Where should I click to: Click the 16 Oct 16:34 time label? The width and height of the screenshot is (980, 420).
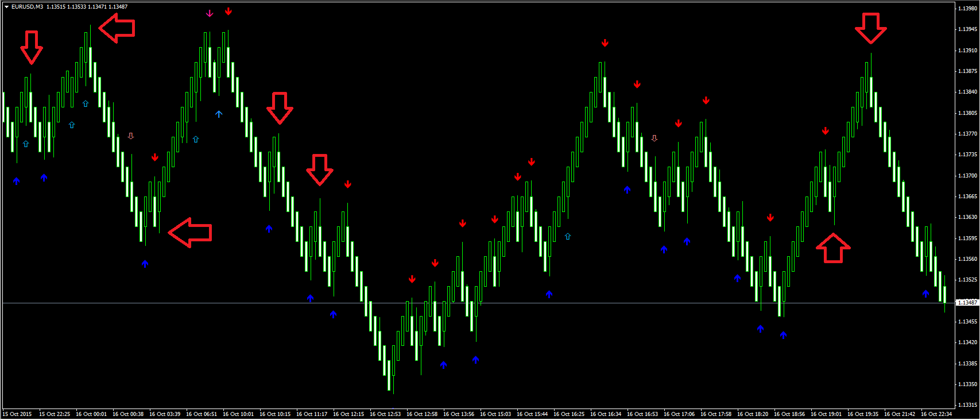[x=606, y=414]
